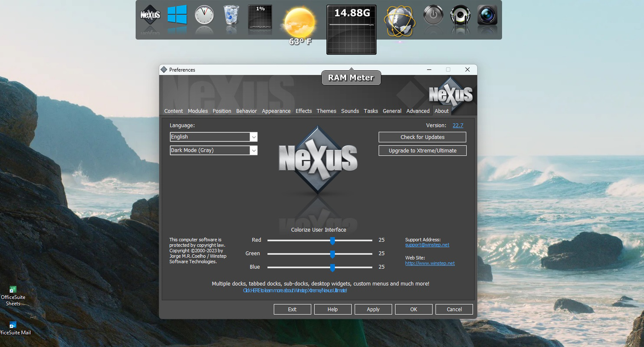Open the Advanced tab

coord(418,111)
